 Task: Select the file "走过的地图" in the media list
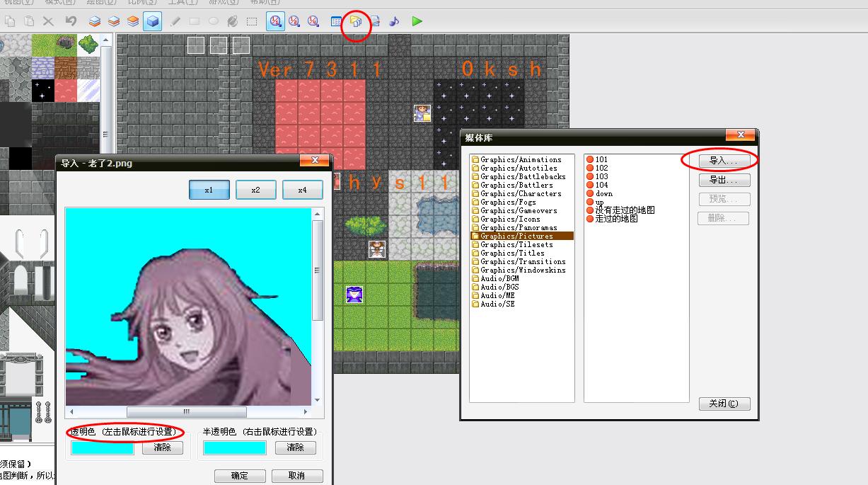click(x=612, y=219)
